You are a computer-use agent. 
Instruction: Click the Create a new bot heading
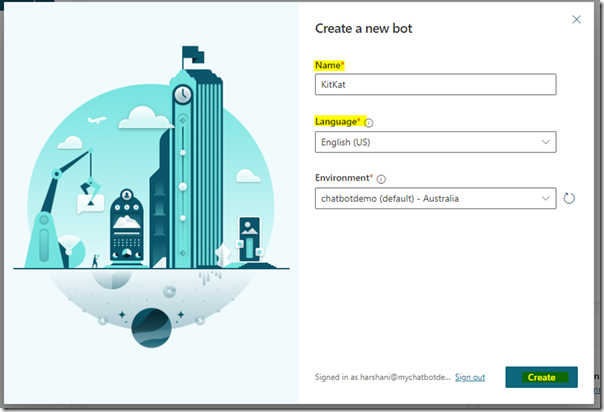pos(363,28)
